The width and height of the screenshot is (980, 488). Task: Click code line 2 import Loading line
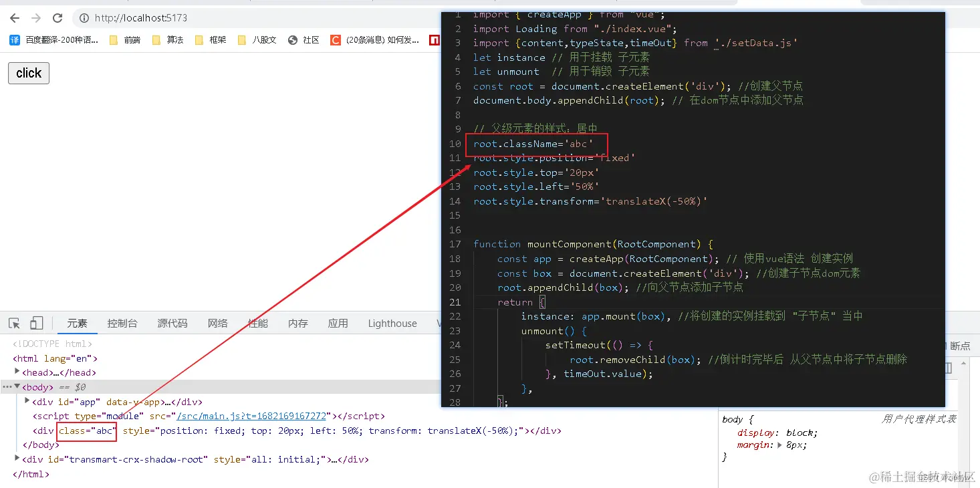point(575,29)
